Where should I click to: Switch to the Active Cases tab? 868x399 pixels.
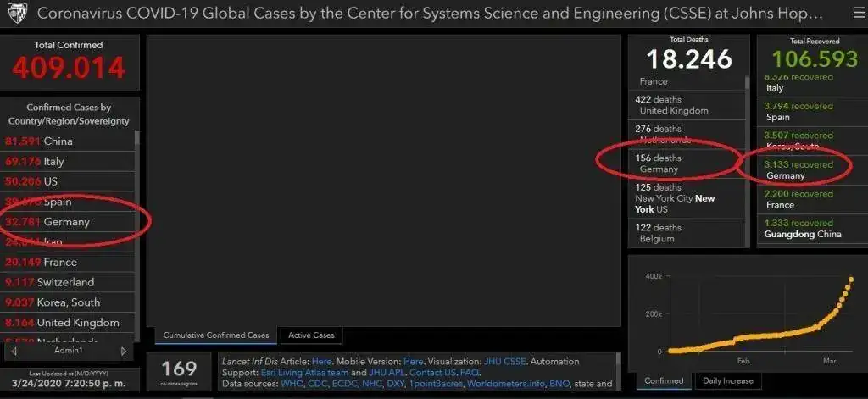coord(311,335)
